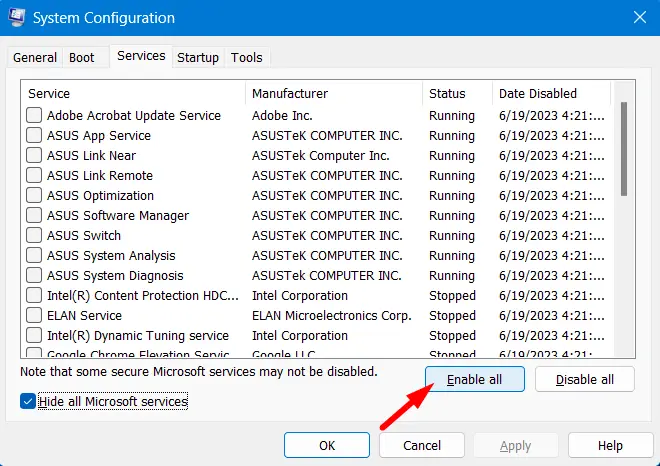The image size is (660, 466).
Task: Open the Boot tab
Action: click(x=82, y=58)
